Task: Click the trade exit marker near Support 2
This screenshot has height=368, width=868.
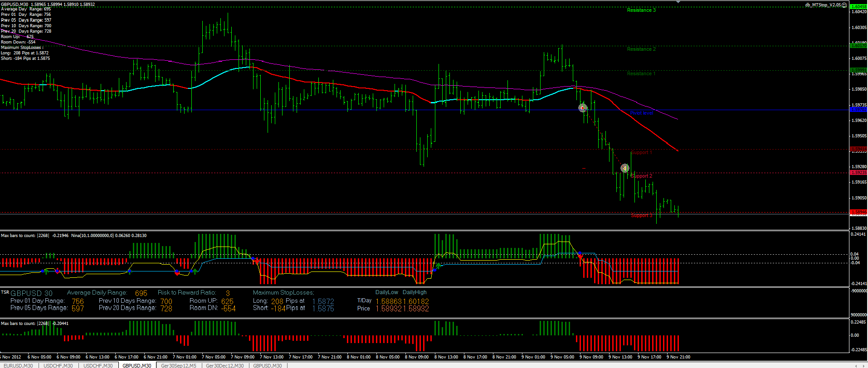Action: 624,168
